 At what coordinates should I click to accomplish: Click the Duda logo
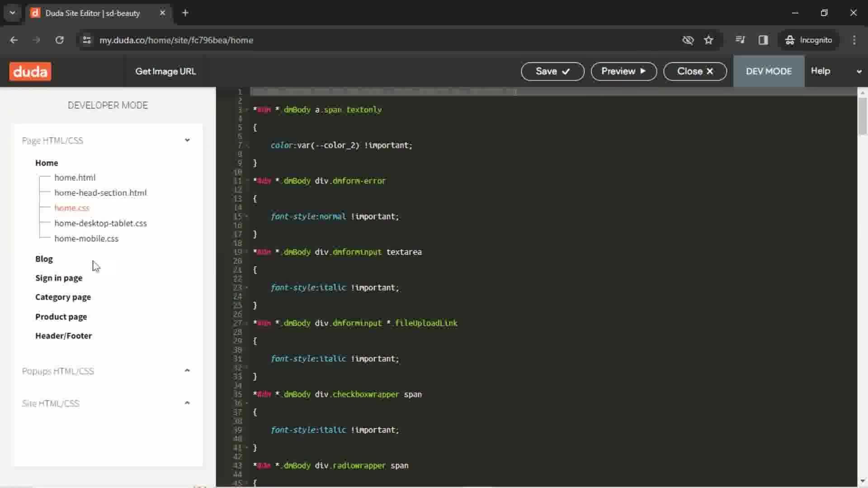click(30, 71)
